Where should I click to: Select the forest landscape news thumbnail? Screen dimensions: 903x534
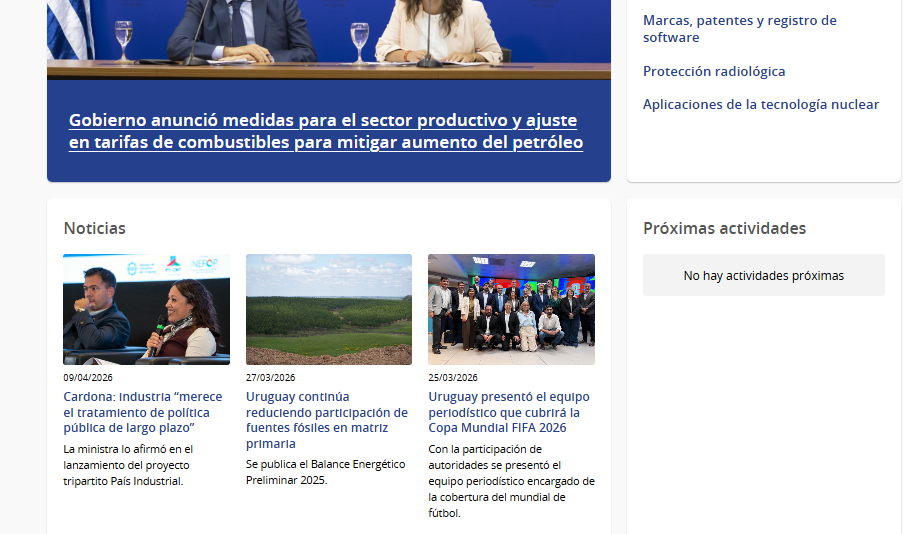tap(328, 309)
